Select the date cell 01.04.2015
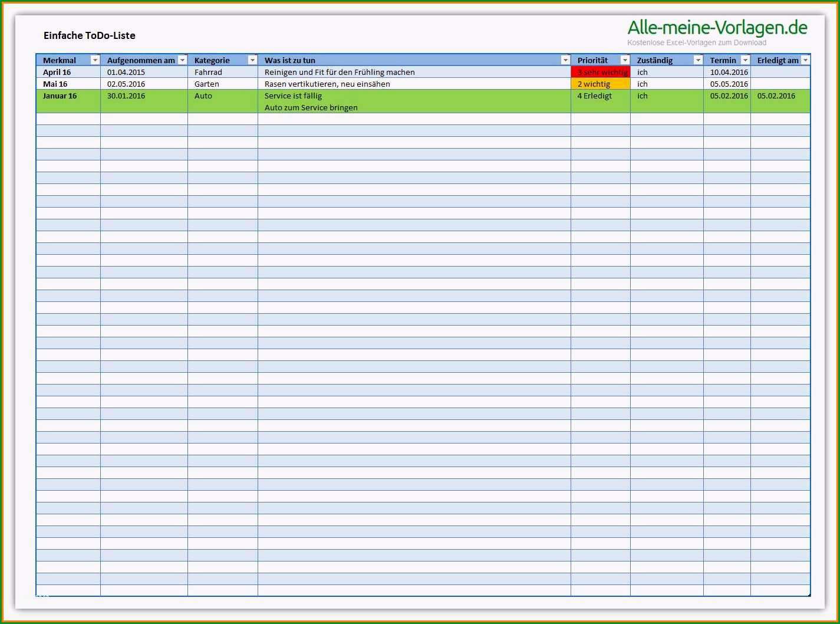The height and width of the screenshot is (624, 840). point(144,72)
